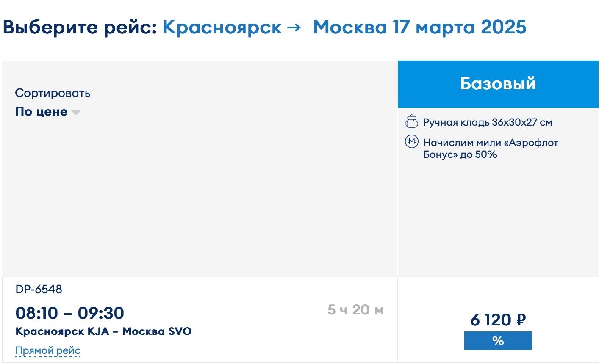Click arrival airport Москва SVO in flight row
Viewport: 599px width, 364px height.
pos(157,331)
